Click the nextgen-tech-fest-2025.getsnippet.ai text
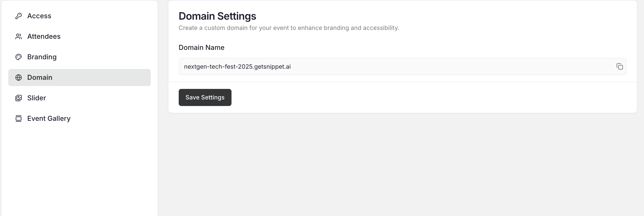644x216 pixels. click(237, 66)
